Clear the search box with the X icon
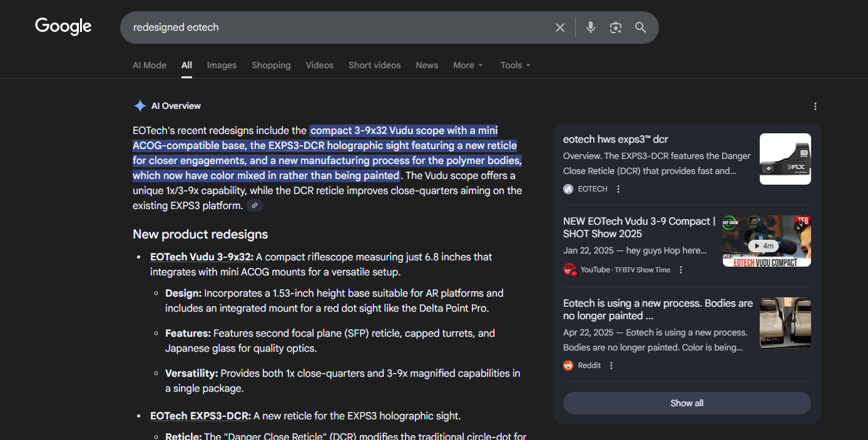Screen dimensions: 868x440 (x=560, y=28)
